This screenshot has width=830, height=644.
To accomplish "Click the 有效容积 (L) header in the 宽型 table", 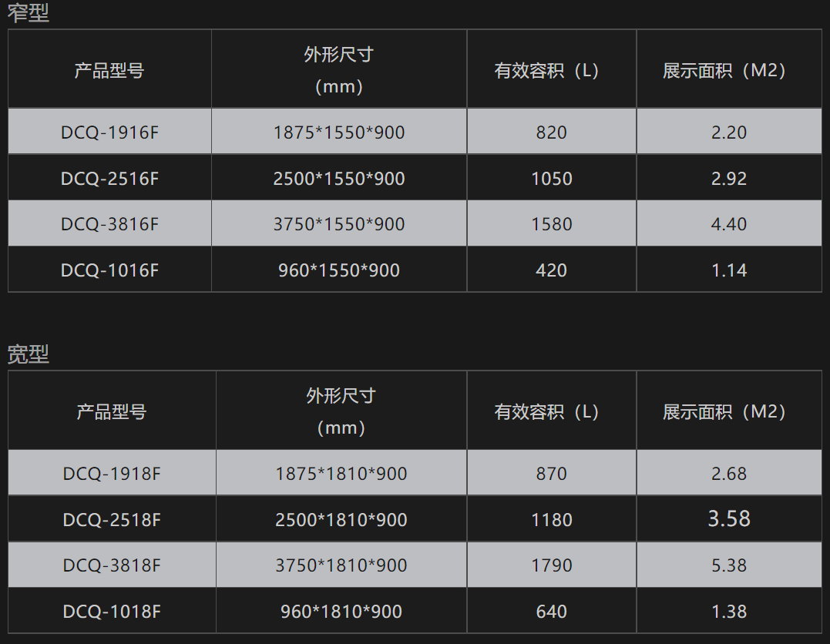I will tap(546, 412).
